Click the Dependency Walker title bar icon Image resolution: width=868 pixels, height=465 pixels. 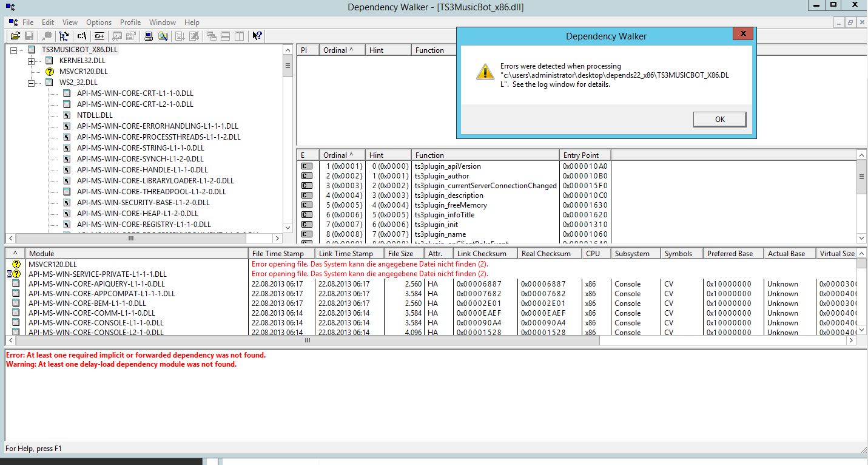coord(10,7)
